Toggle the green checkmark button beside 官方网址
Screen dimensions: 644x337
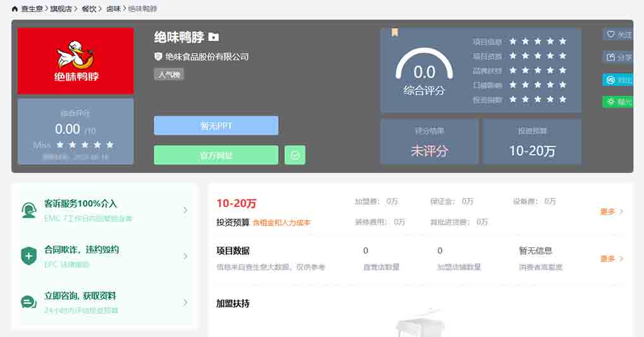click(x=295, y=155)
